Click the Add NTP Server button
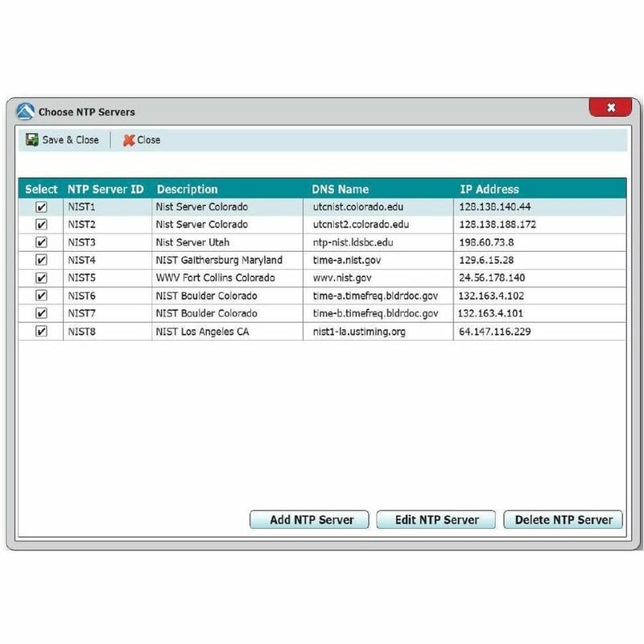Viewport: 644px width, 644px height. point(309,519)
